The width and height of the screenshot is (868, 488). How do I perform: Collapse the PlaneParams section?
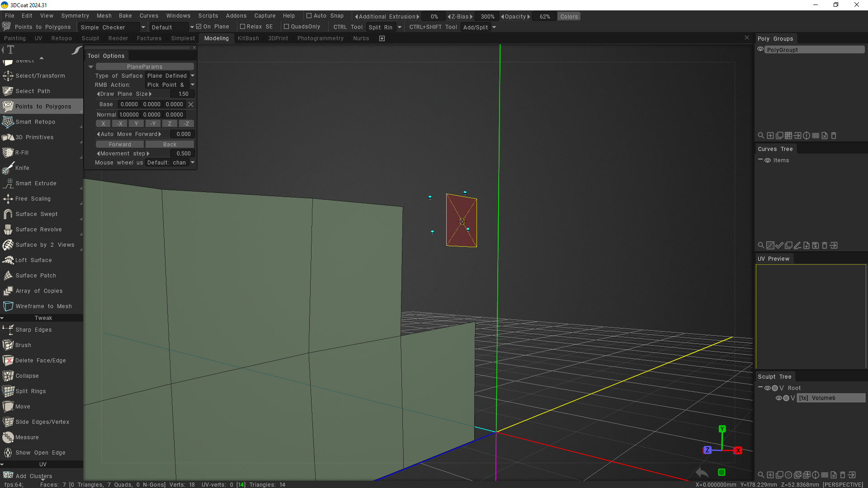point(91,67)
